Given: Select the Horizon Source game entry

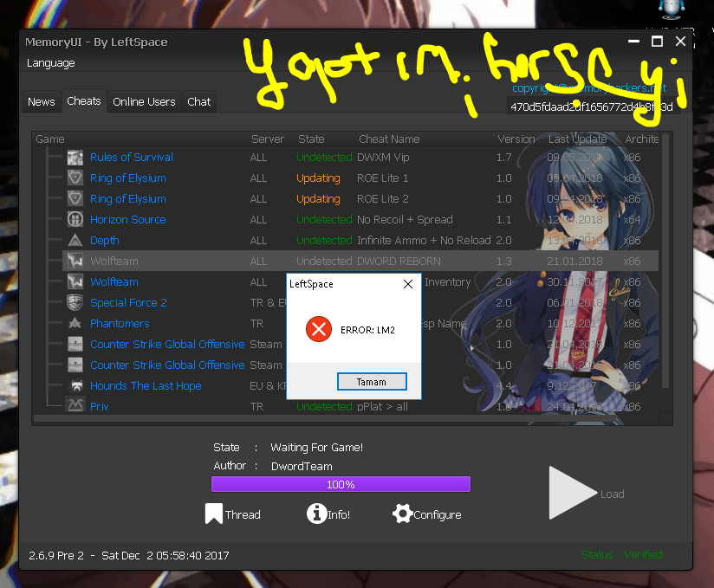Looking at the screenshot, I should [x=128, y=220].
